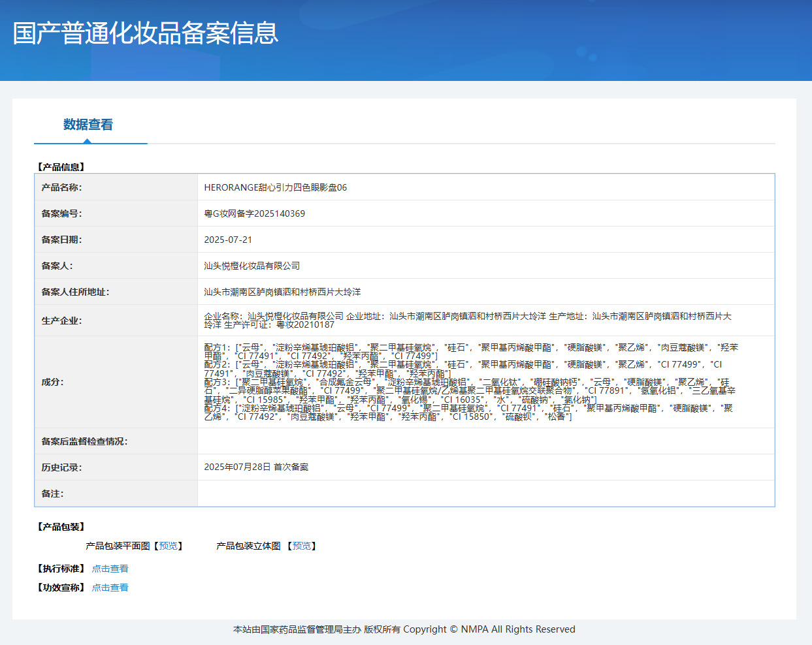
Task: Click the 生产企业 row label
Action: pyautogui.click(x=61, y=321)
